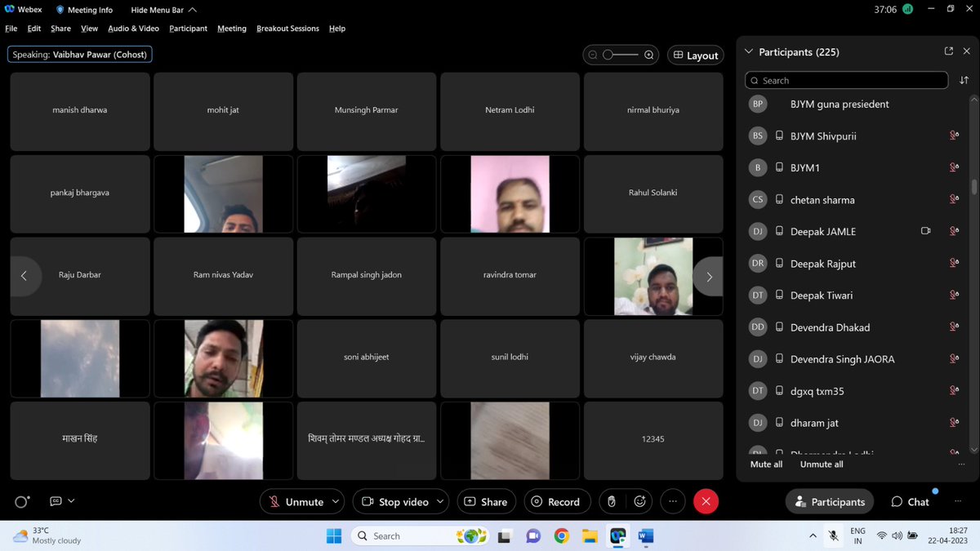
Task: Open audio options arrow next to Unmute
Action: (336, 502)
